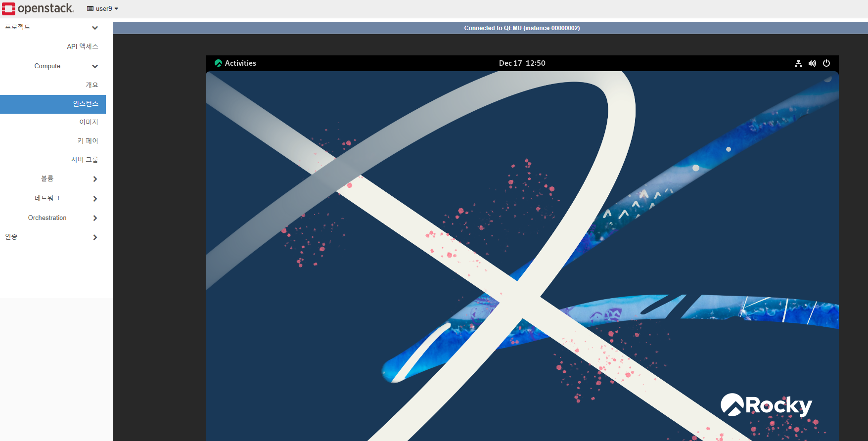Click the network status icon
This screenshot has height=441, width=868.
(798, 63)
